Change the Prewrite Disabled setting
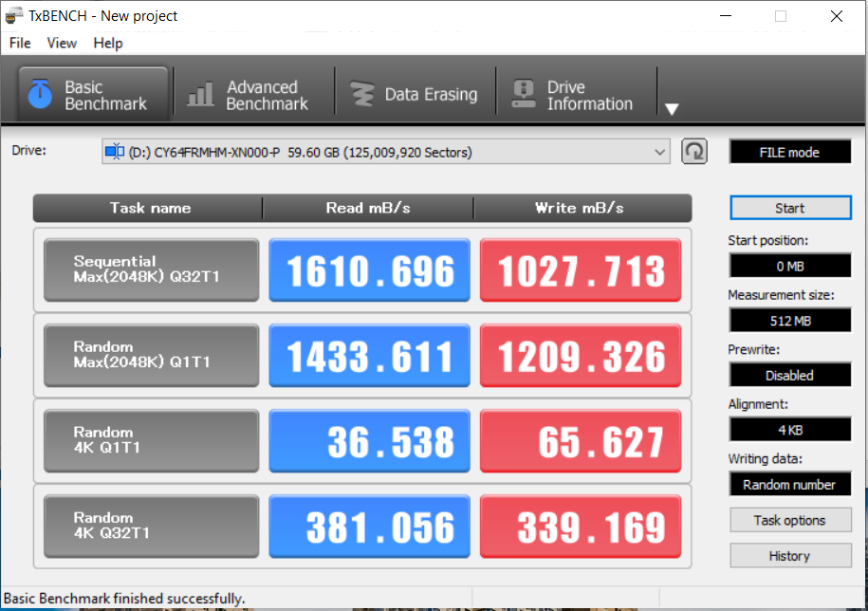 click(x=789, y=375)
